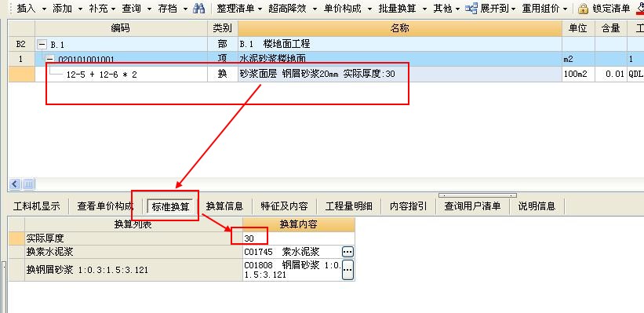Open the 说明信息 tab
The width and height of the screenshot is (644, 313).
coord(537,206)
